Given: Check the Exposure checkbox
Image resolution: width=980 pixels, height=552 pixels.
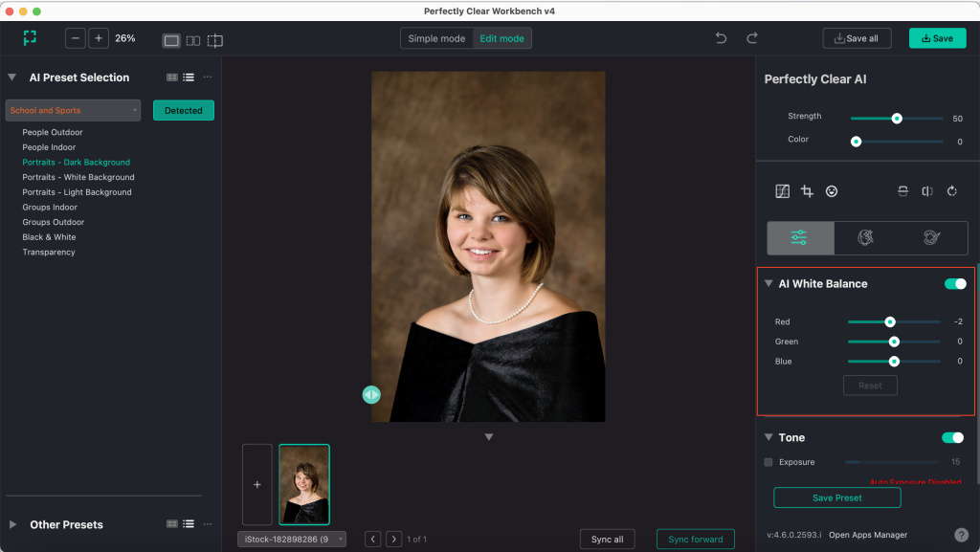Looking at the screenshot, I should click(768, 462).
